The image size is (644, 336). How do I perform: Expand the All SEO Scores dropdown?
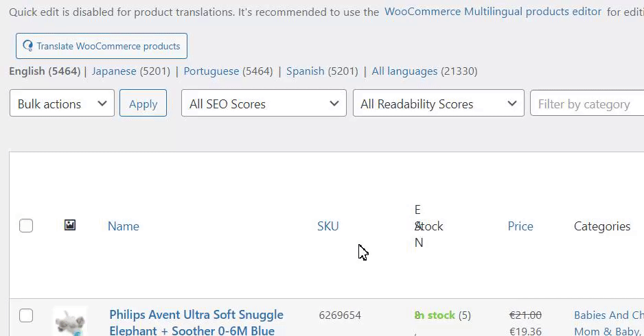coord(264,104)
